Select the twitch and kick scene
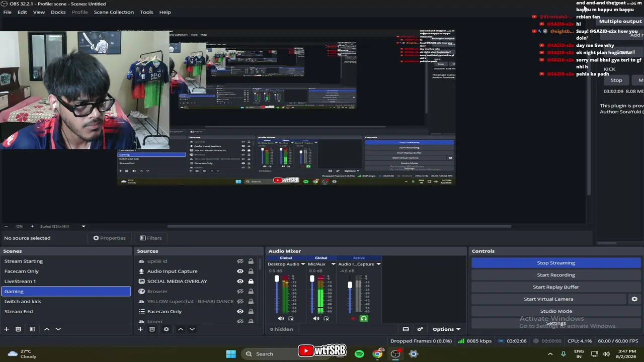 click(66, 302)
